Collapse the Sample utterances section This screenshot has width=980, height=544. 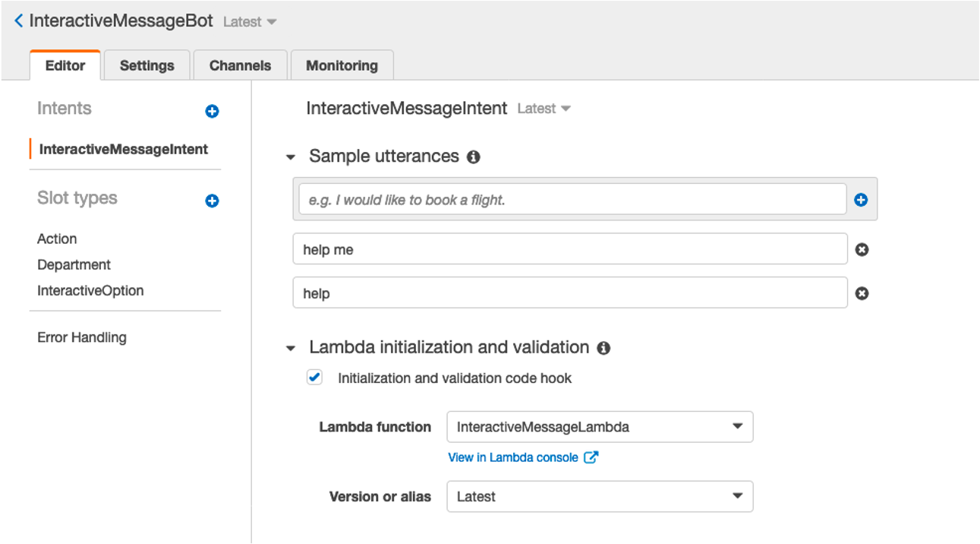click(290, 157)
